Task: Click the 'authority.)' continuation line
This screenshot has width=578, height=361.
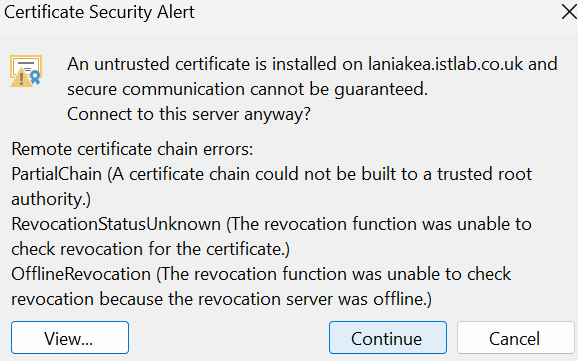Action: point(51,199)
